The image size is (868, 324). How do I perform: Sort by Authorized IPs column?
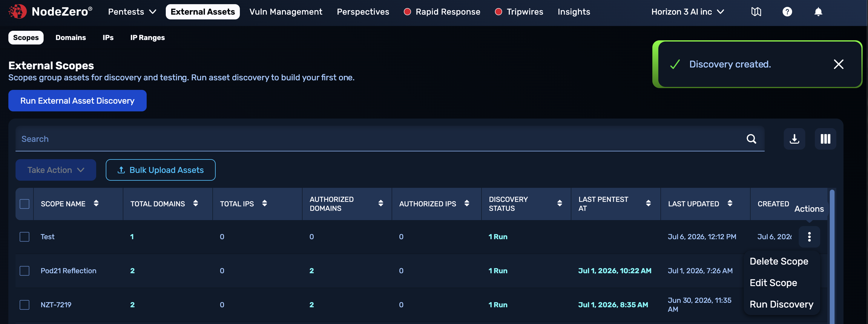pos(467,203)
